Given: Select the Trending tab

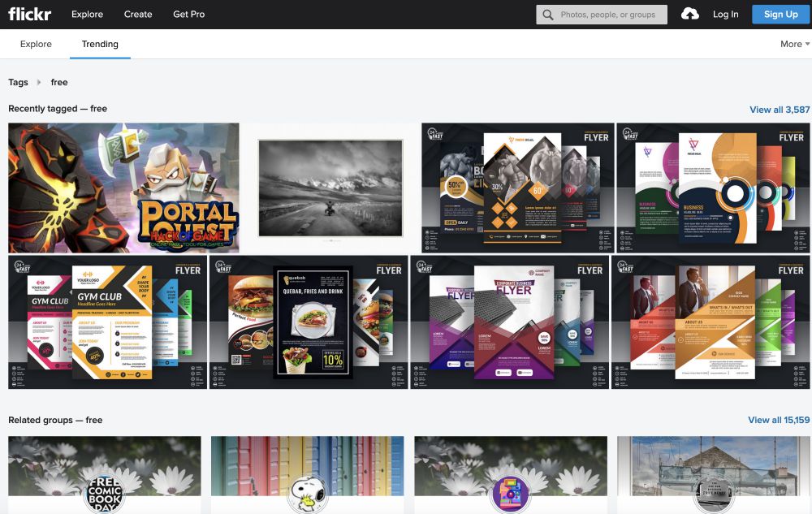Looking at the screenshot, I should [100, 44].
